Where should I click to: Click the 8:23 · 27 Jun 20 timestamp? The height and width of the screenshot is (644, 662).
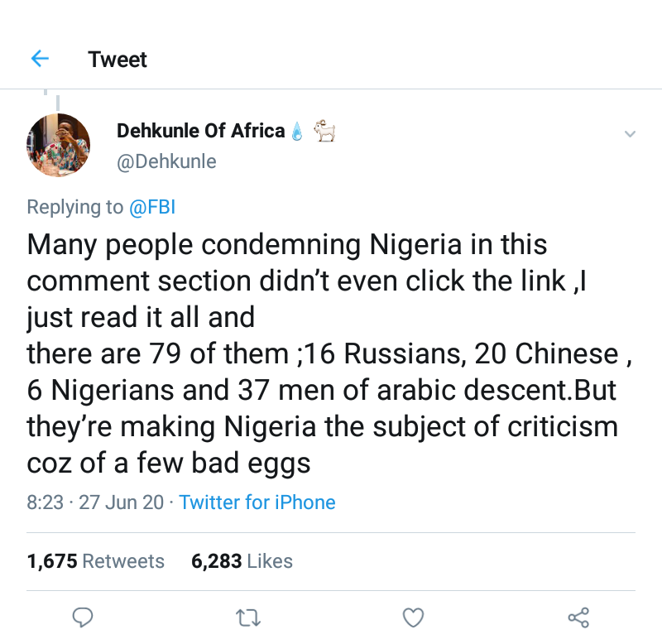tap(95, 502)
